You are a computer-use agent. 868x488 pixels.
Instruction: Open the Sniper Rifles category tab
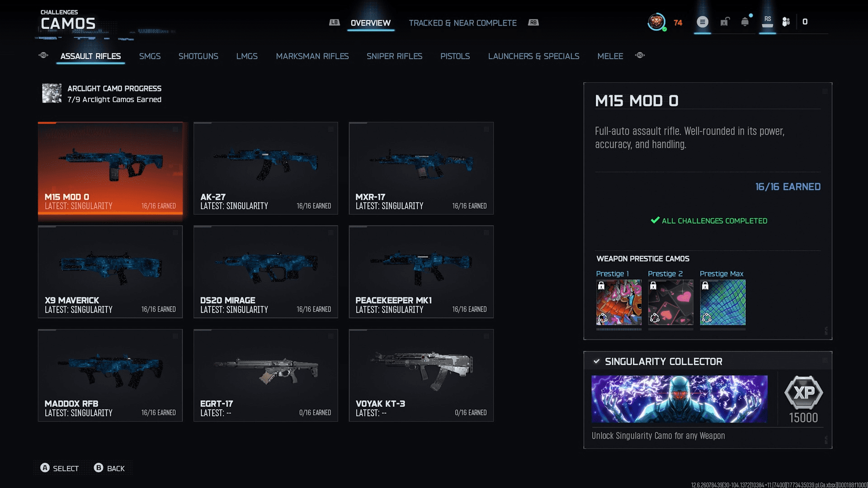point(394,56)
